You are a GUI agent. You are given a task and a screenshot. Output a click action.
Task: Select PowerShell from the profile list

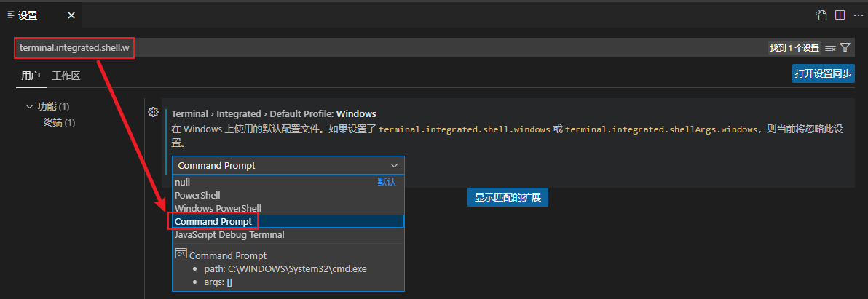[197, 196]
